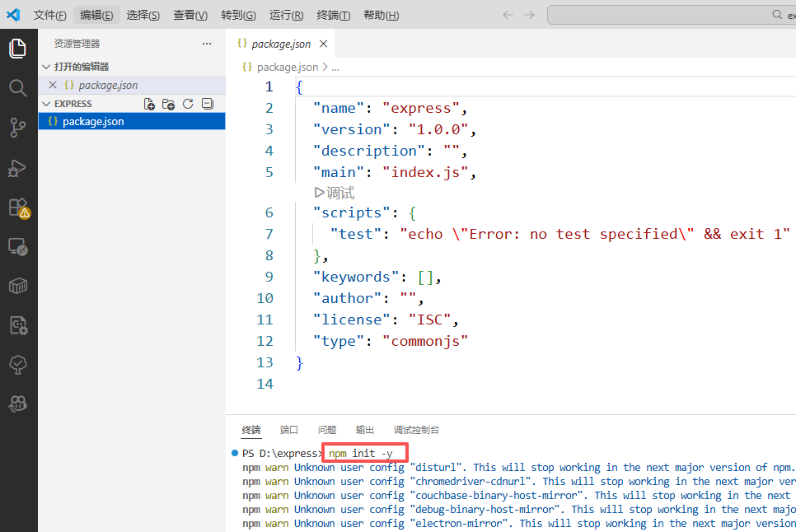Select package.json in the EXPRESS tree
Image resolution: width=796 pixels, height=532 pixels.
(x=93, y=121)
